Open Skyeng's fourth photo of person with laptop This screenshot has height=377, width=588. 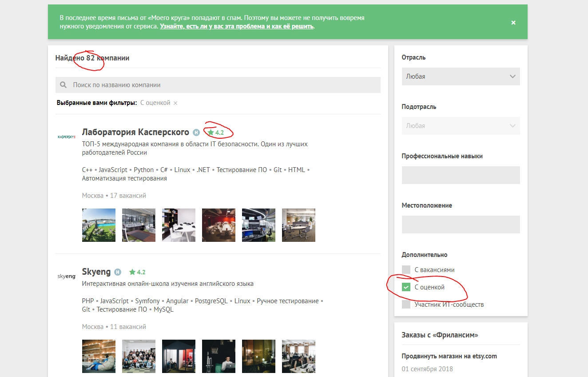click(219, 356)
